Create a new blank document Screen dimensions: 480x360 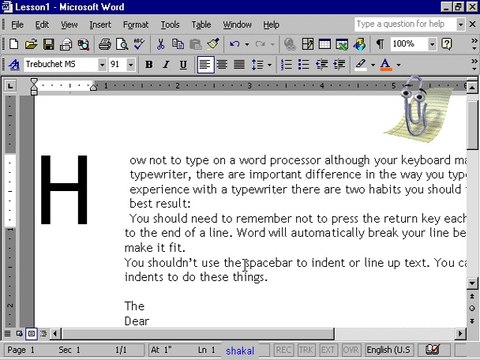tap(13, 44)
